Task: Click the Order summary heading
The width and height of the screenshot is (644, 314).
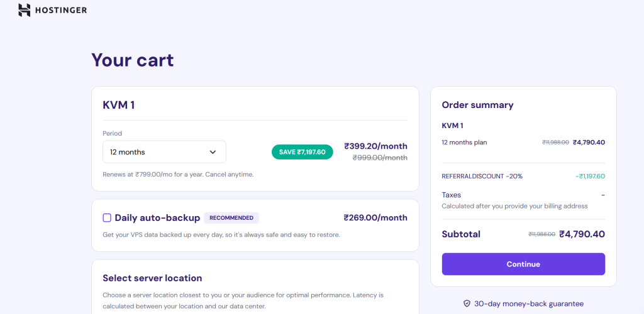Action: (x=477, y=105)
